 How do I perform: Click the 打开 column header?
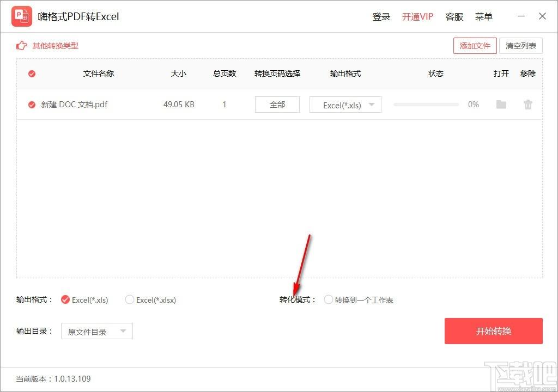[x=501, y=73]
